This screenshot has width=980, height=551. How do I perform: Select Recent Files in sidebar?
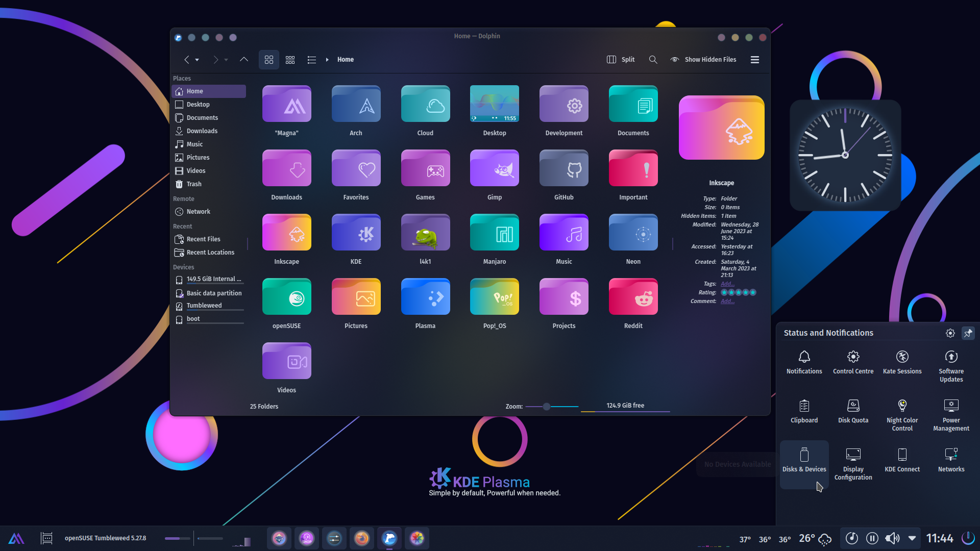point(209,239)
